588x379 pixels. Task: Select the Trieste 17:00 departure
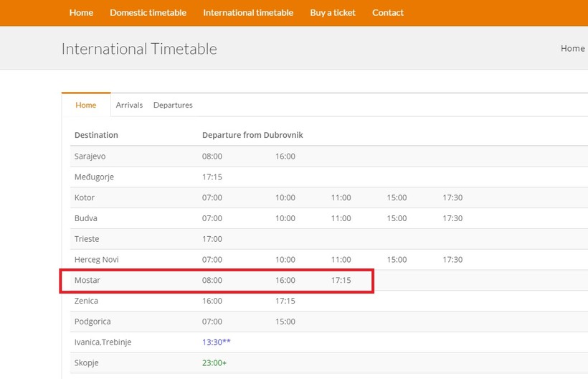pos(212,239)
